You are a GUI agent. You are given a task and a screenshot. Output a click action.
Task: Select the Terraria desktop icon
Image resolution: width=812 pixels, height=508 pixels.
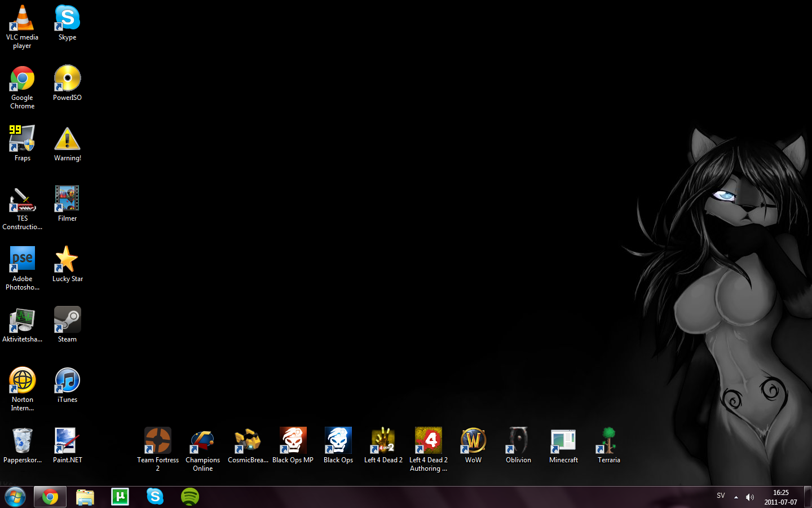(x=609, y=446)
